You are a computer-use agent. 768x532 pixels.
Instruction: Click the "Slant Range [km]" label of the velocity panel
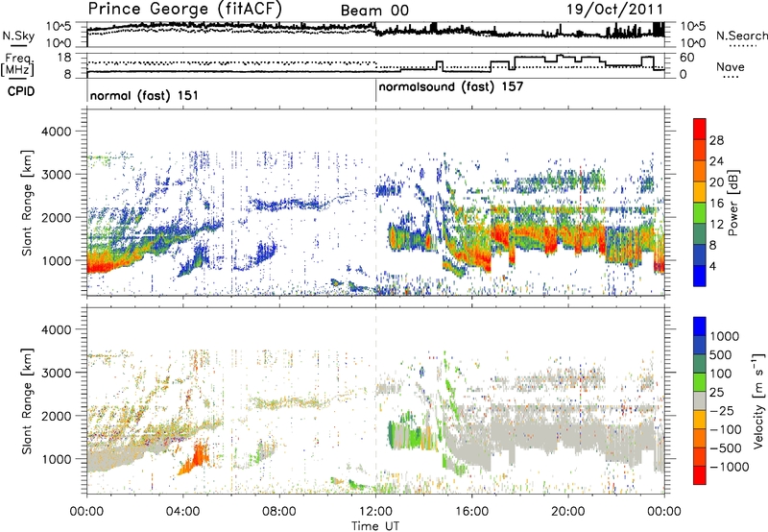pyautogui.click(x=27, y=401)
